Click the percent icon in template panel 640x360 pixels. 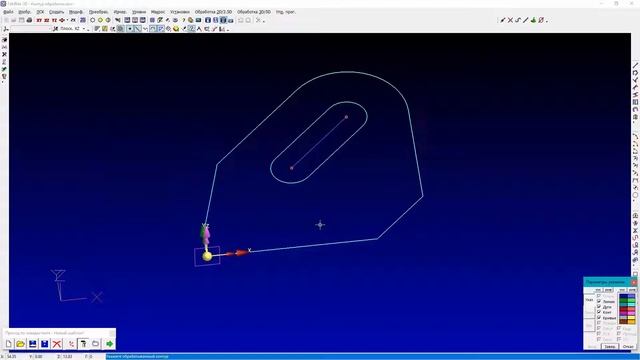click(71, 344)
